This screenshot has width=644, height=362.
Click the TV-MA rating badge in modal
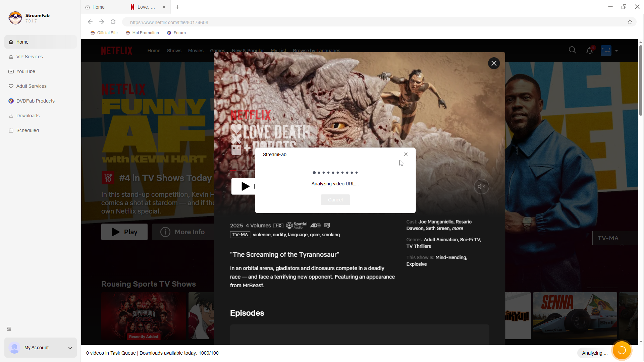(x=240, y=235)
